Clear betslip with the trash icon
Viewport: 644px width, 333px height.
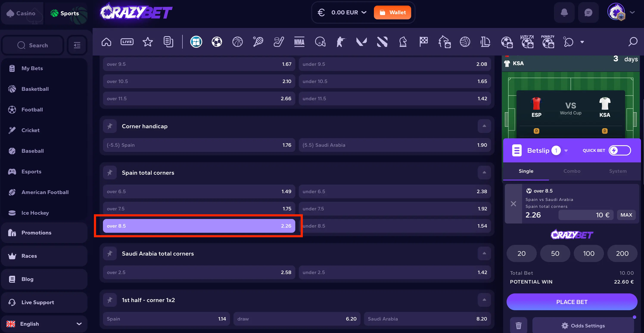click(518, 325)
